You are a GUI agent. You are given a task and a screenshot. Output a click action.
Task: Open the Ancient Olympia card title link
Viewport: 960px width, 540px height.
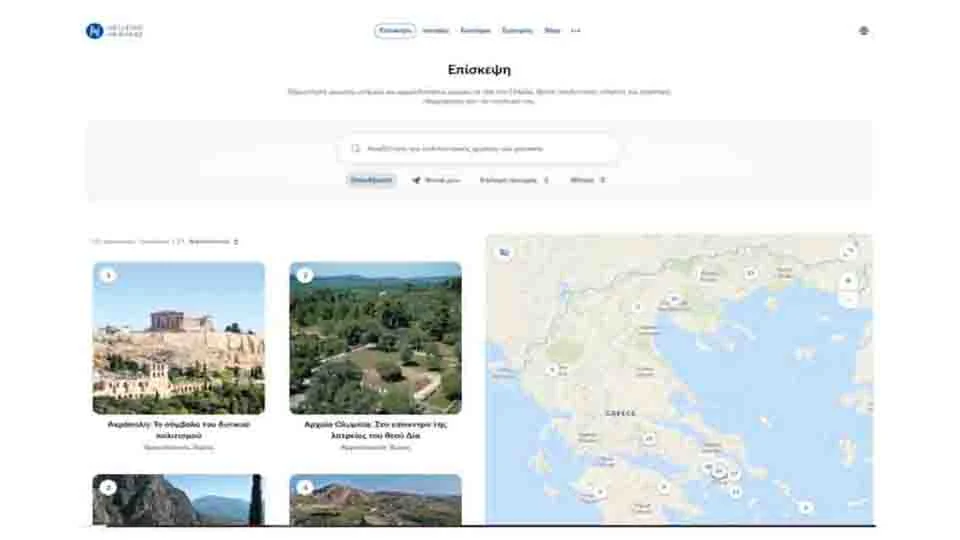tap(375, 429)
